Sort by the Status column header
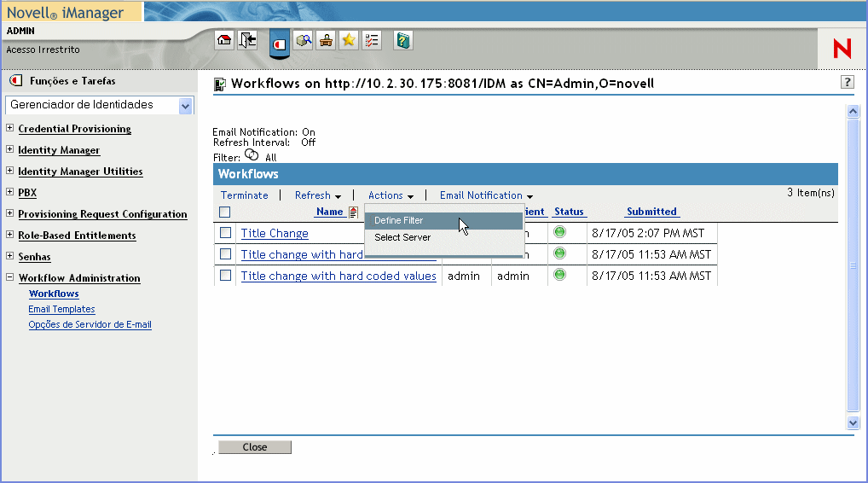868x483 pixels. click(569, 212)
